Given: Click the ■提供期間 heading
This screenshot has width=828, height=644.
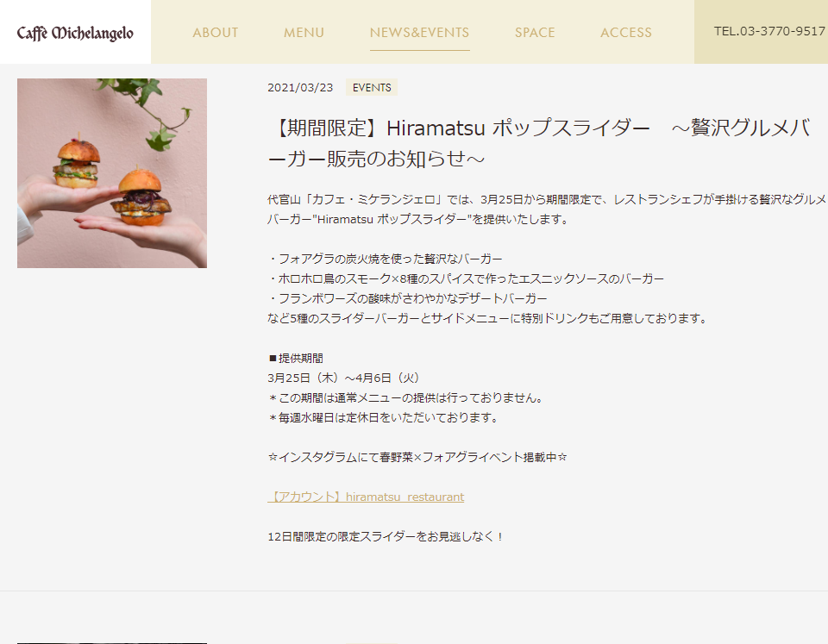Looking at the screenshot, I should tap(295, 359).
